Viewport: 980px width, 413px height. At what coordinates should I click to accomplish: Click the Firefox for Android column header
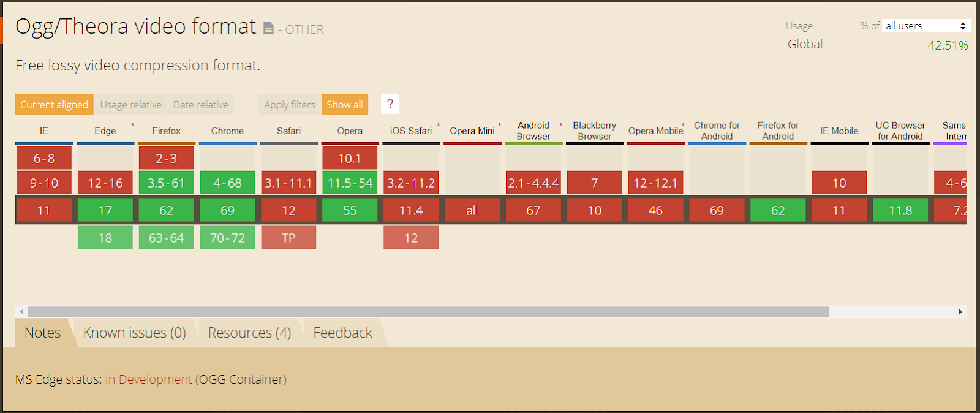(778, 131)
